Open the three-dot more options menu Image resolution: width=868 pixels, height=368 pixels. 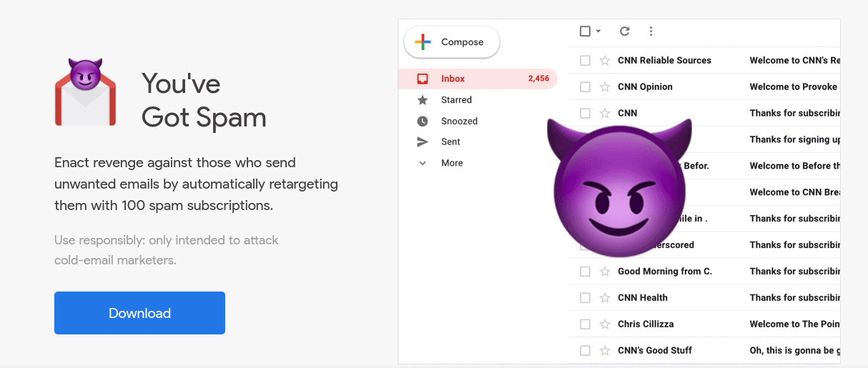point(651,31)
